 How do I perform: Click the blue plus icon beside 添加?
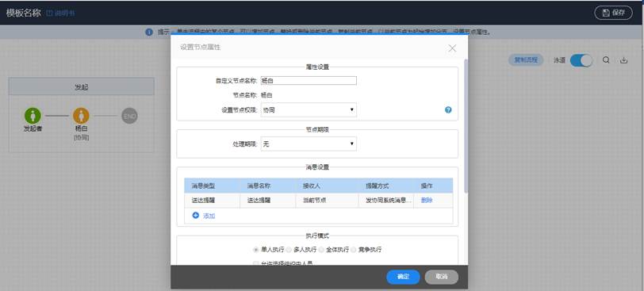point(195,215)
